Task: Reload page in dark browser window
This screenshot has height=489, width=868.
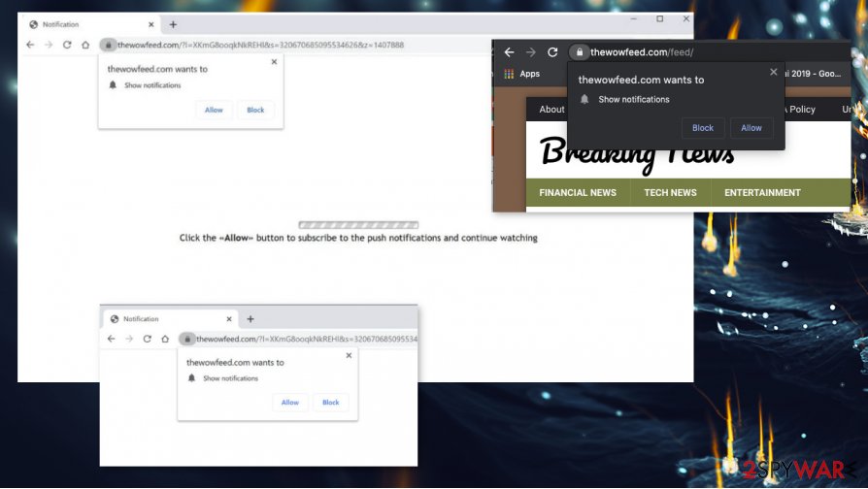Action: pyautogui.click(x=552, y=52)
